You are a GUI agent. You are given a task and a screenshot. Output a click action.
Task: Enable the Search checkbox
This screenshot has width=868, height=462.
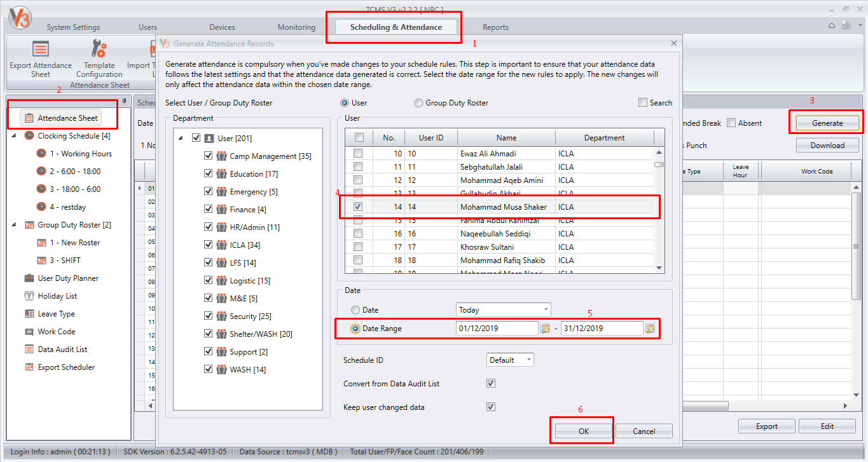[x=643, y=102]
